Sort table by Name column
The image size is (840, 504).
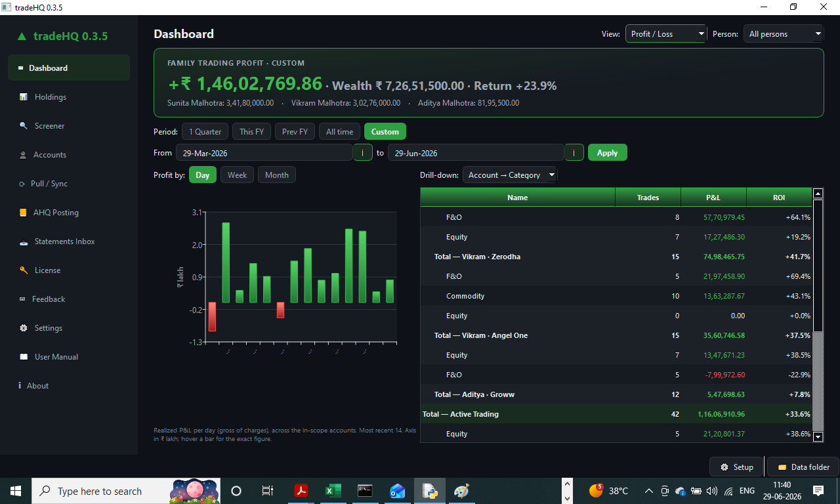(518, 198)
